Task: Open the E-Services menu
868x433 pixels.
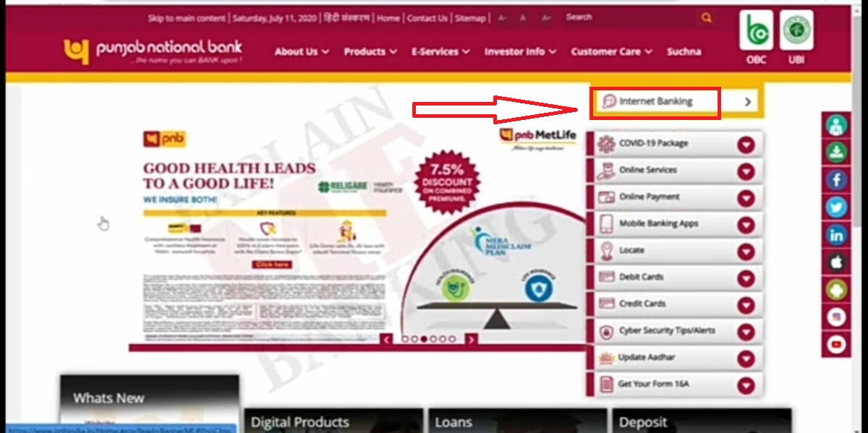Action: point(440,52)
